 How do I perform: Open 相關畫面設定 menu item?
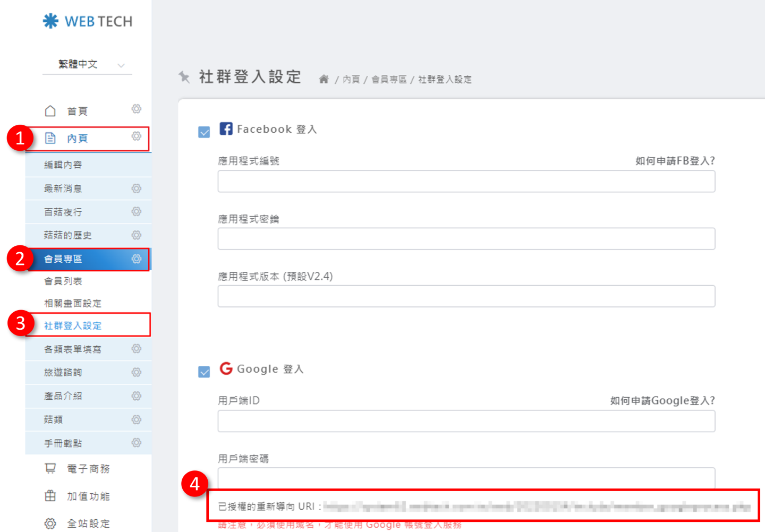coord(73,304)
